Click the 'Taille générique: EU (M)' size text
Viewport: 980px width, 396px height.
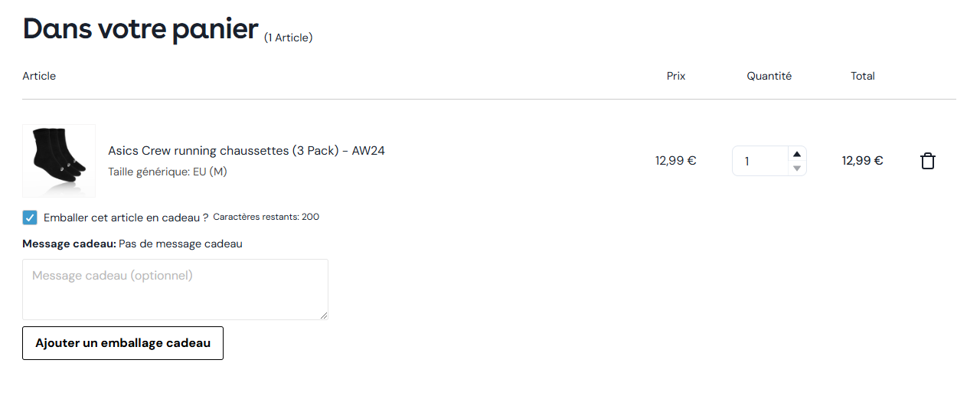pyautogui.click(x=168, y=172)
